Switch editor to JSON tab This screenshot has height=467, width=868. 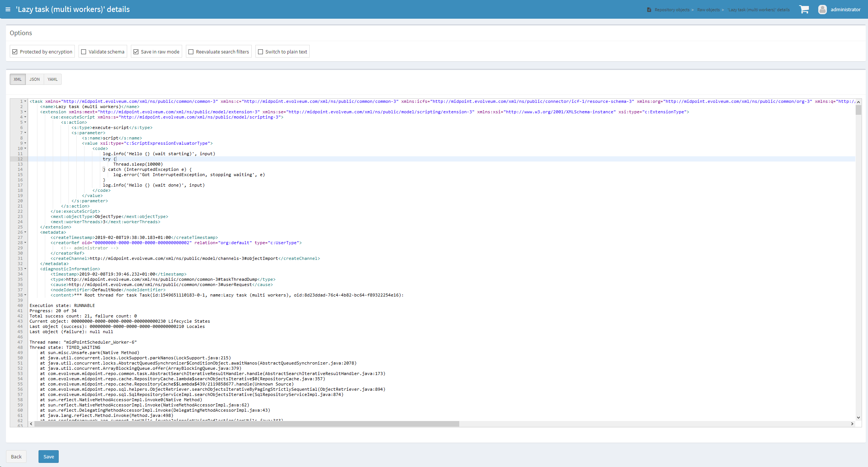tap(34, 79)
